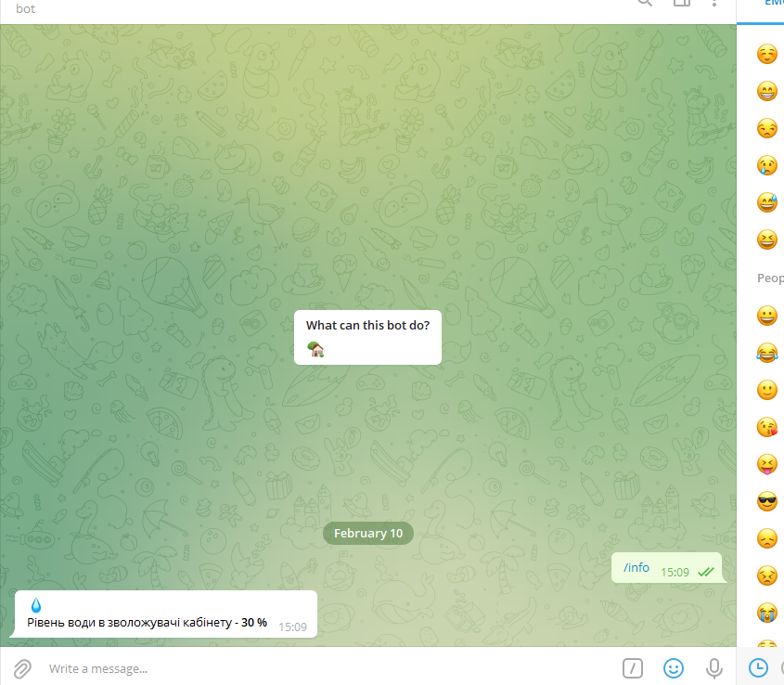Insert the open-eyed grinning face below People header

[x=767, y=316]
